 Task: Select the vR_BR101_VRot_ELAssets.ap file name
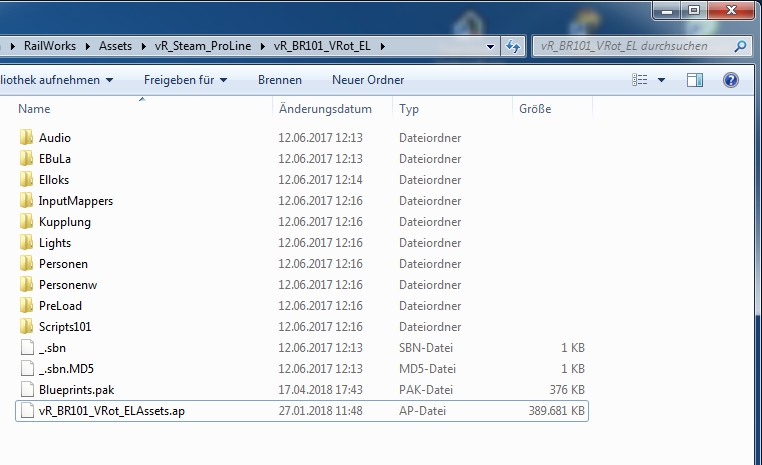(x=112, y=411)
